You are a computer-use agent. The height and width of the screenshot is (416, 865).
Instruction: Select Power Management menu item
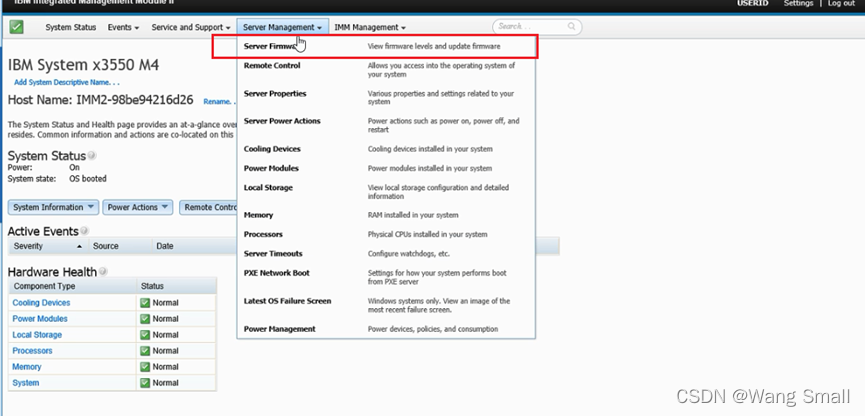click(x=280, y=329)
